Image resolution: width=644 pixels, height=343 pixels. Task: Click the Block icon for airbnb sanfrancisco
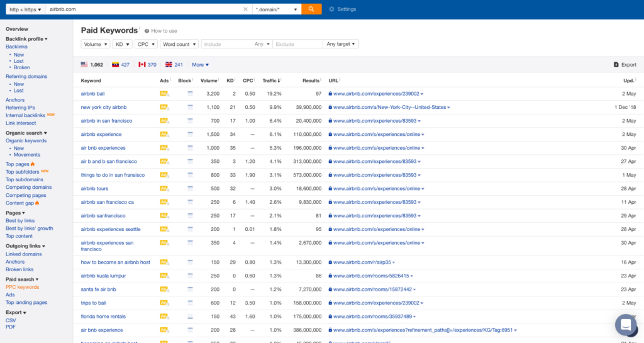click(190, 216)
